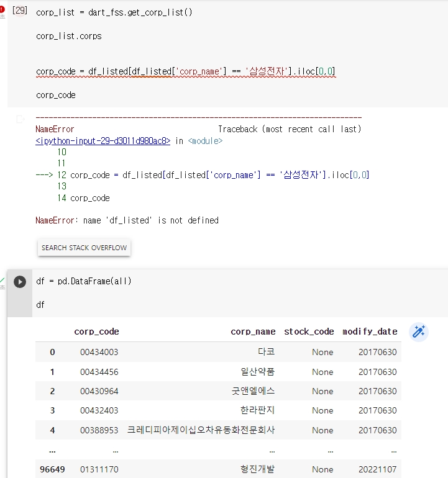This screenshot has height=478, width=448.
Task: Click the row index 96649
Action: 52,469
